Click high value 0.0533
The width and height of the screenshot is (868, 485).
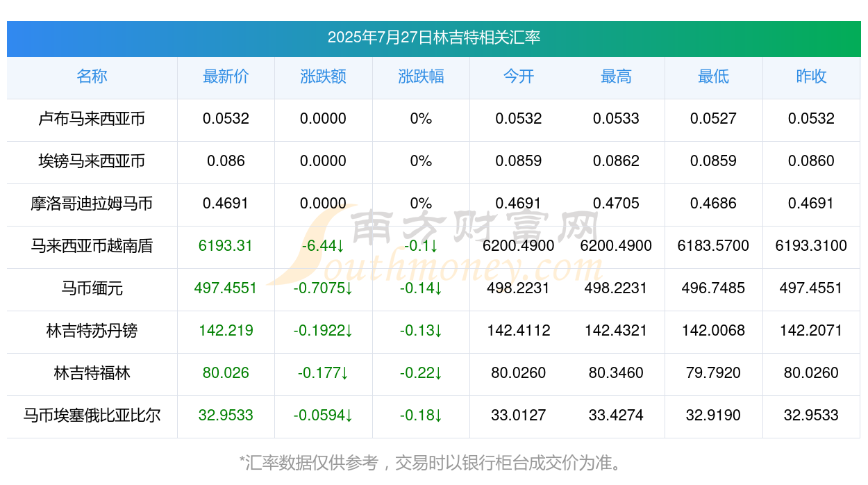pos(616,119)
